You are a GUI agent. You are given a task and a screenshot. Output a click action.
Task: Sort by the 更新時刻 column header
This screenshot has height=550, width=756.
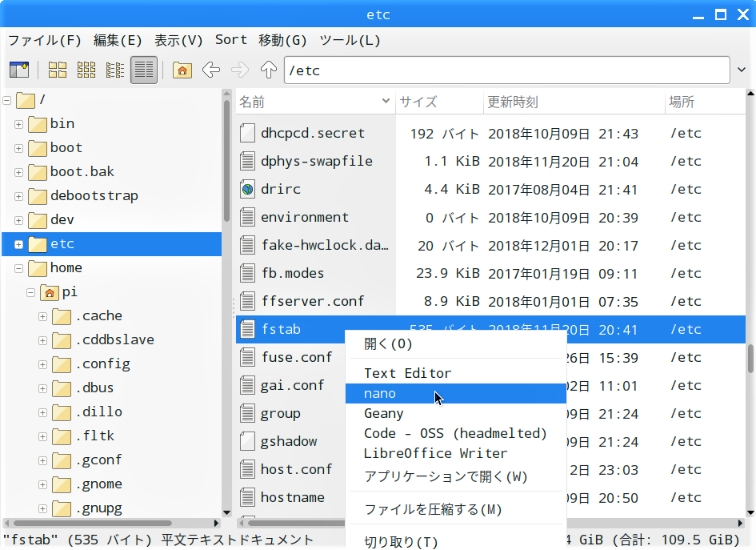(x=574, y=102)
